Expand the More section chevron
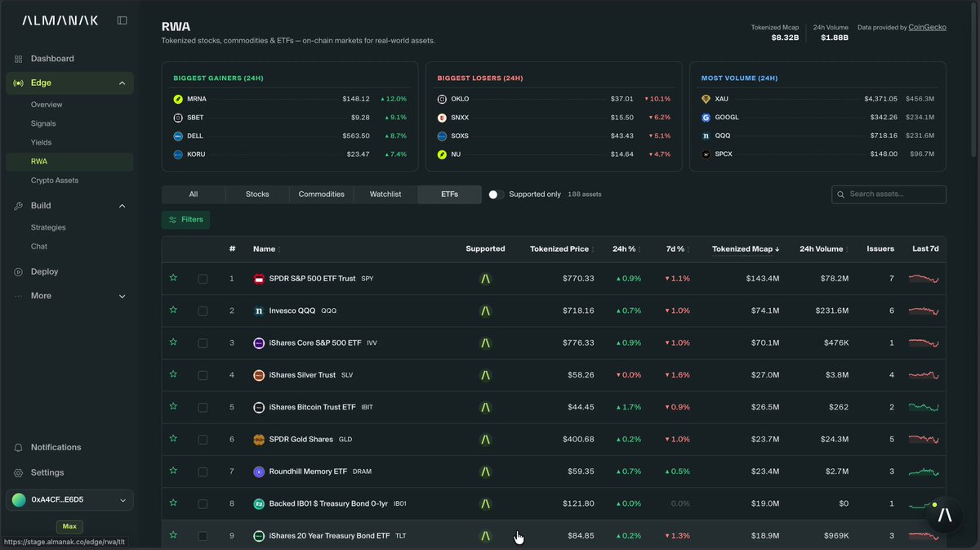This screenshot has width=980, height=550. pos(122,296)
